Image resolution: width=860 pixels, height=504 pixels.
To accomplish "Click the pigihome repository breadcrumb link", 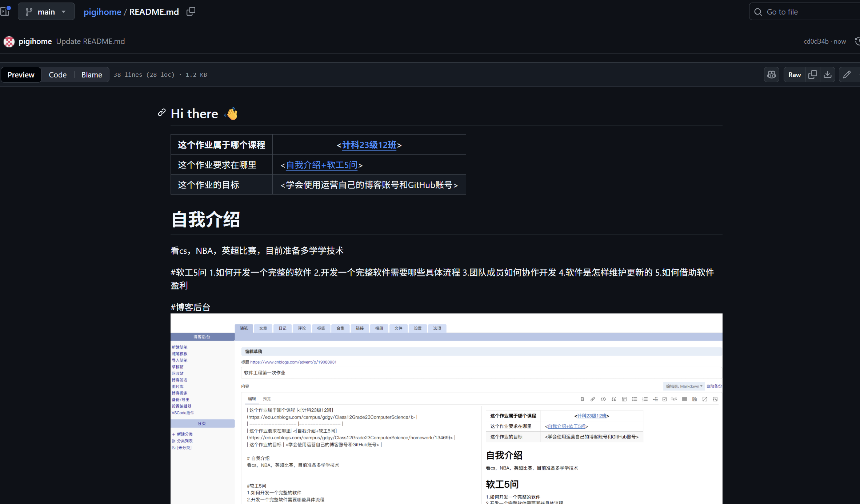I will tap(102, 12).
